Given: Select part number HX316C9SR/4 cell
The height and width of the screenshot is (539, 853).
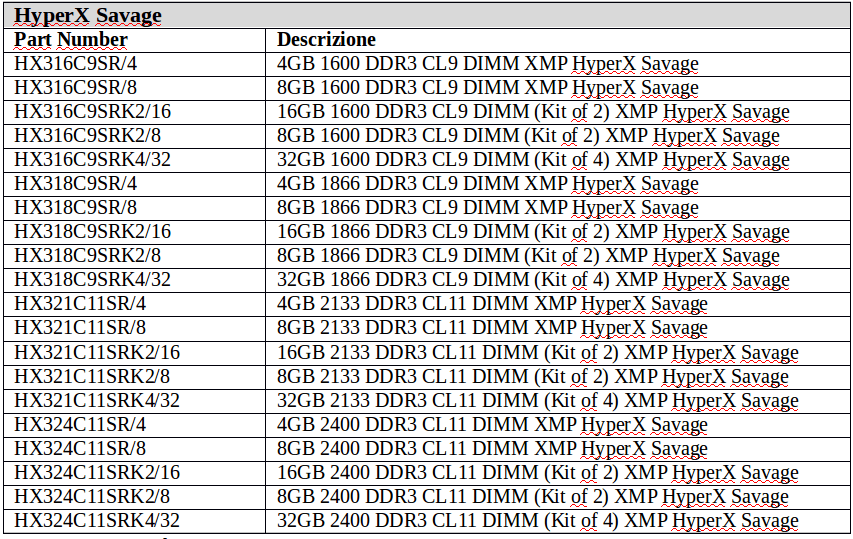Looking at the screenshot, I should pos(76,64).
